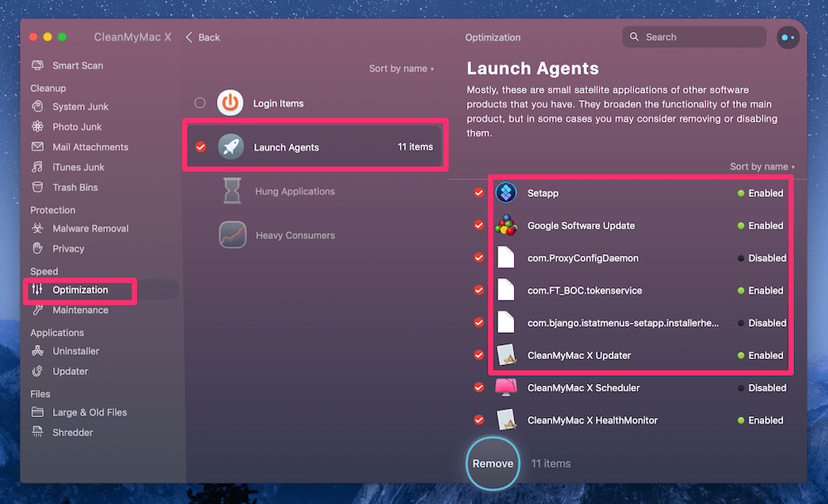Click the Remove button

(493, 463)
